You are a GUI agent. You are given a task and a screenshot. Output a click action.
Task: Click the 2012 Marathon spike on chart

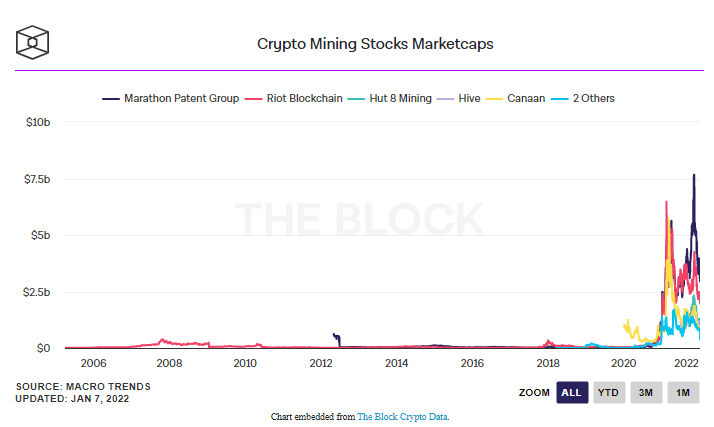pos(334,336)
